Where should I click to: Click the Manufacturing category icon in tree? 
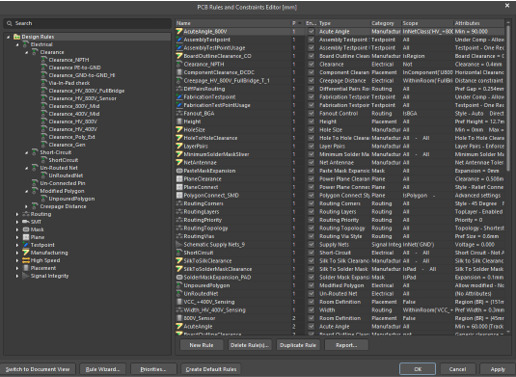tap(26, 253)
